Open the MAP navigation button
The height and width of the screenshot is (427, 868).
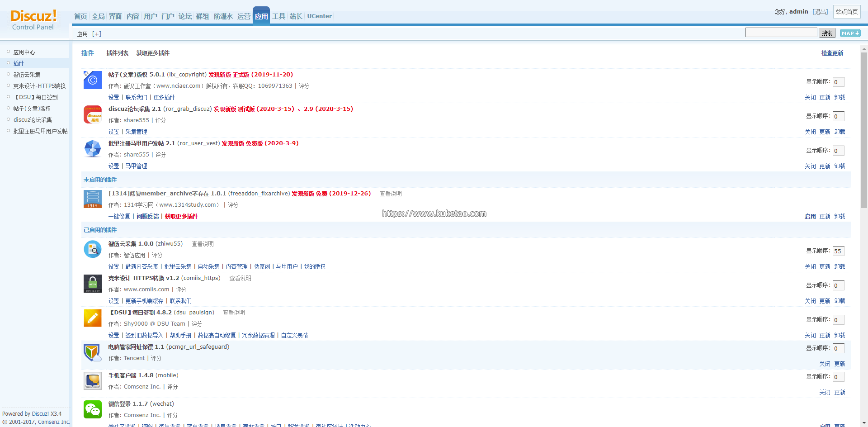pos(850,33)
